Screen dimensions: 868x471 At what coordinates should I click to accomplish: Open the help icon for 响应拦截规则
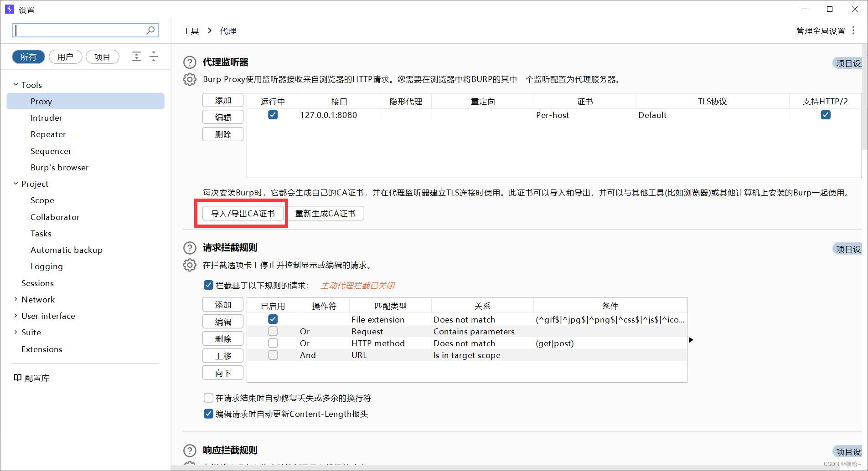coord(190,451)
